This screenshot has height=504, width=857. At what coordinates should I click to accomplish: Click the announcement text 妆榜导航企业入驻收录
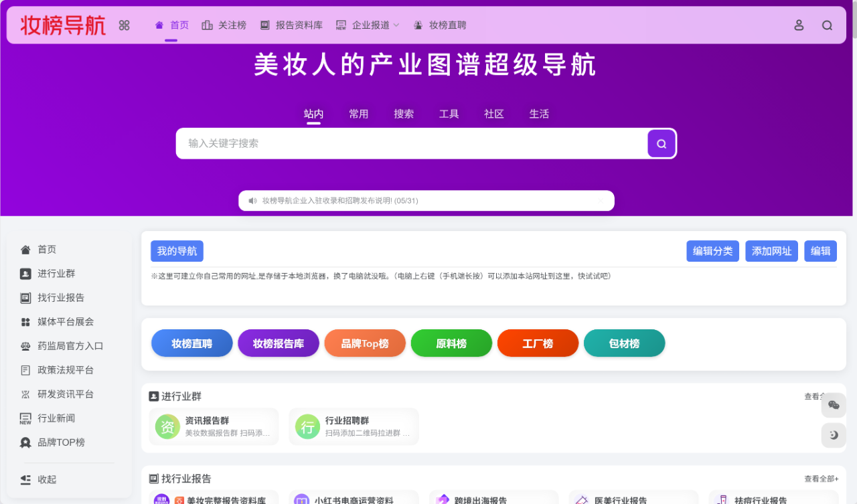[340, 201]
